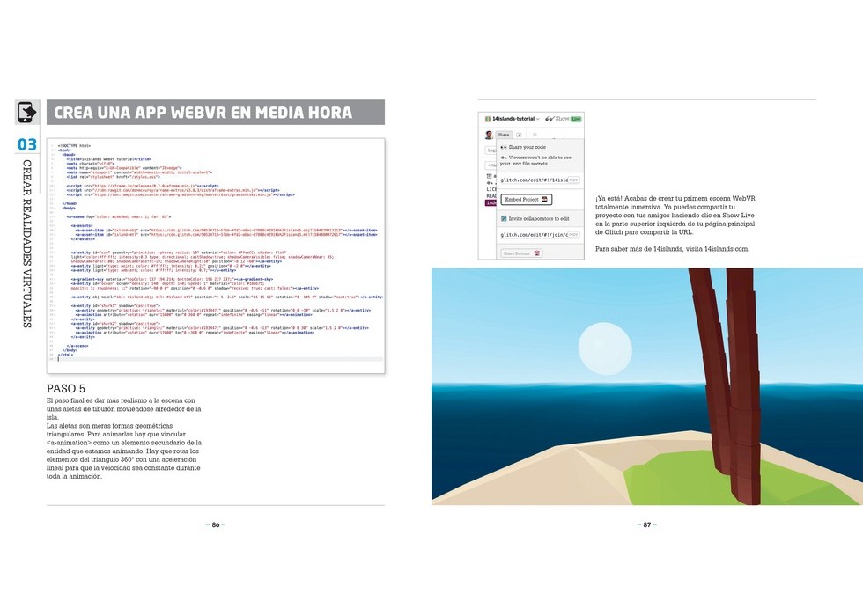This screenshot has height=616, width=863.
Task: Toggle the Invite collaborators to edit box
Action: pyautogui.click(x=504, y=218)
